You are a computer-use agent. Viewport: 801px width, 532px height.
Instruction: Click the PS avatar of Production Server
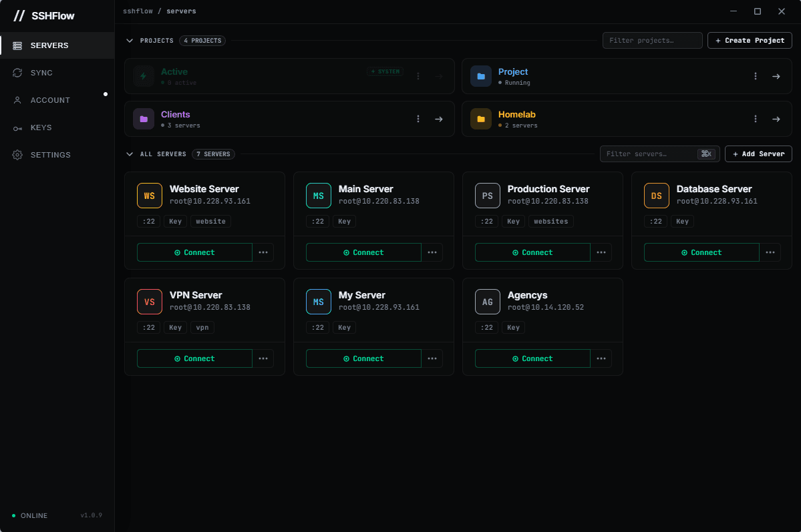[x=488, y=196]
